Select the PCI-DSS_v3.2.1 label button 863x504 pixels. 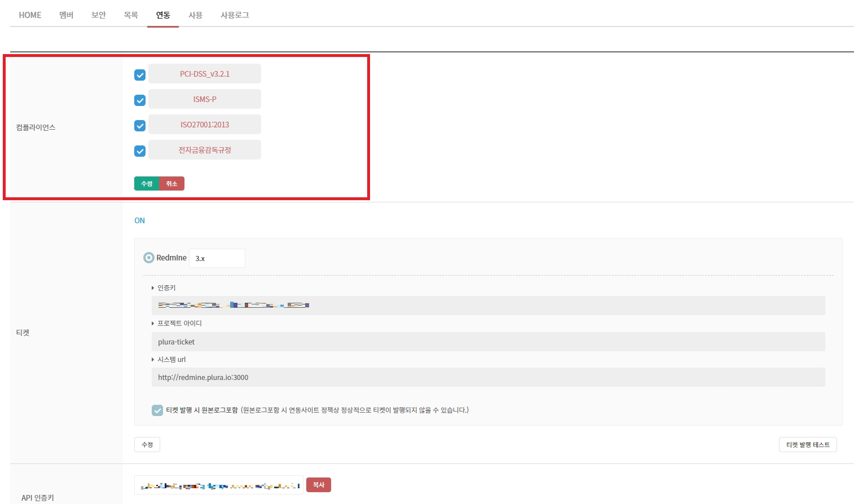205,74
